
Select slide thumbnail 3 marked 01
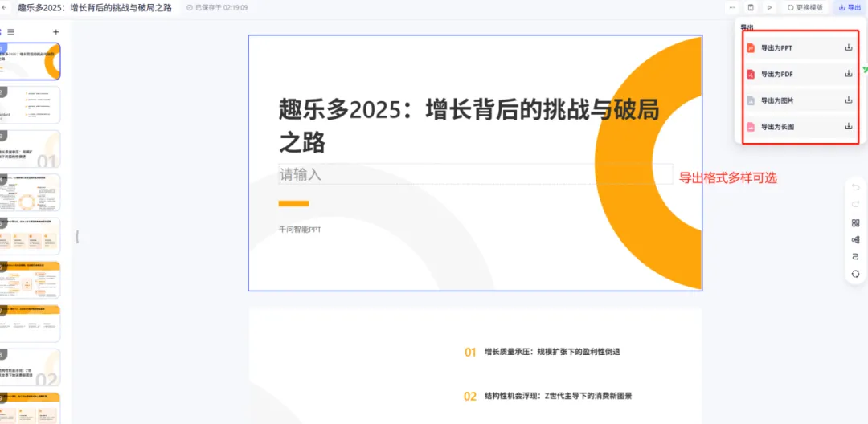[x=30, y=149]
